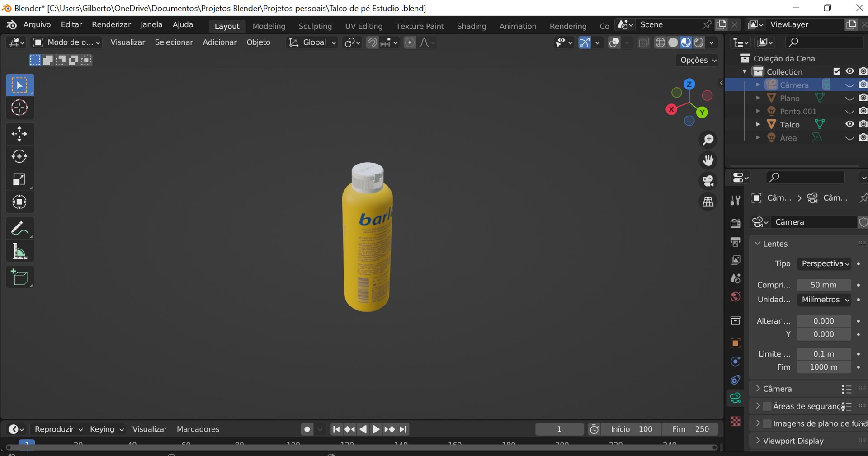Click the current frame number field
This screenshot has width=868, height=456.
pyautogui.click(x=559, y=429)
